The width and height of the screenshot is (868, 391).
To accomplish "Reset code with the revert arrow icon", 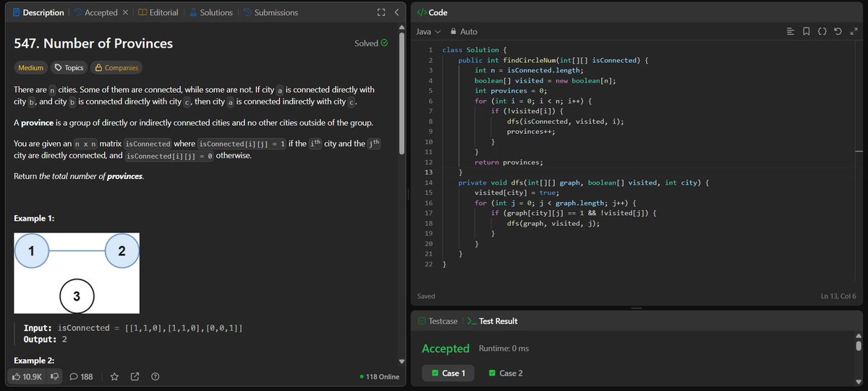I will 838,32.
